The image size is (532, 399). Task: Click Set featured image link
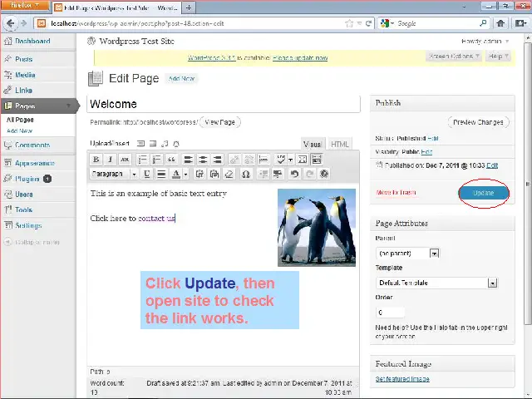tap(402, 379)
